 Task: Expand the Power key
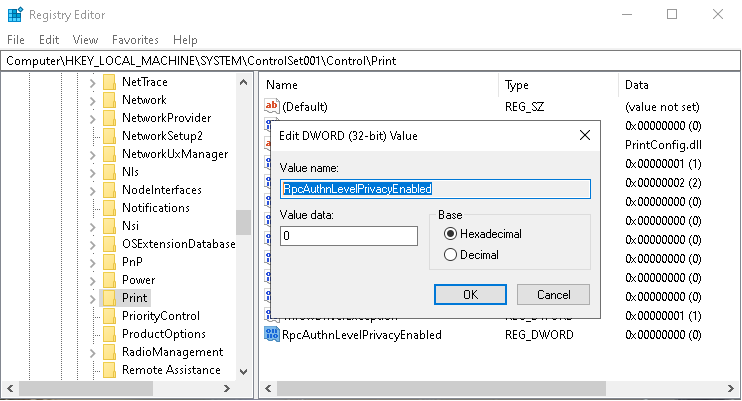point(92,281)
